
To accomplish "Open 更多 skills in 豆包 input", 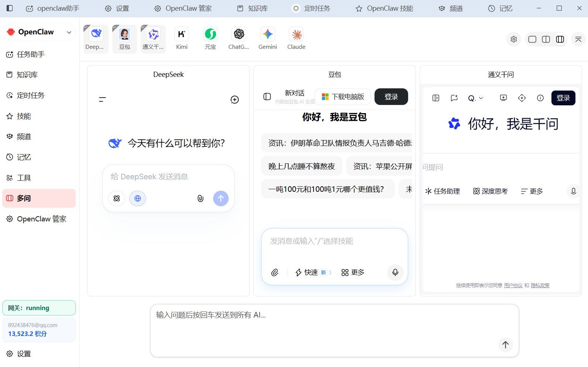I will click(353, 272).
